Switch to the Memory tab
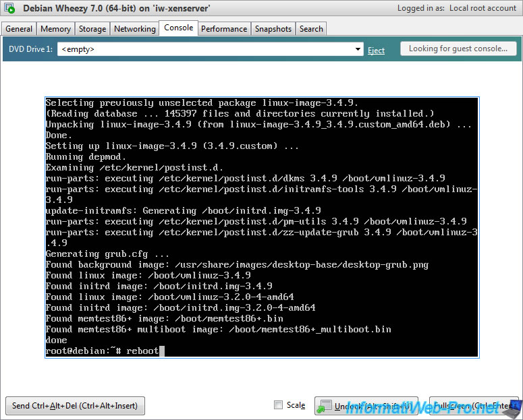 (55, 29)
